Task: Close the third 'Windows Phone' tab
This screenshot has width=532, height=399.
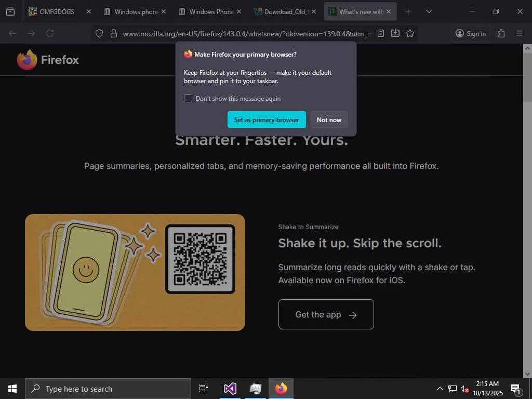Action: 239,11
